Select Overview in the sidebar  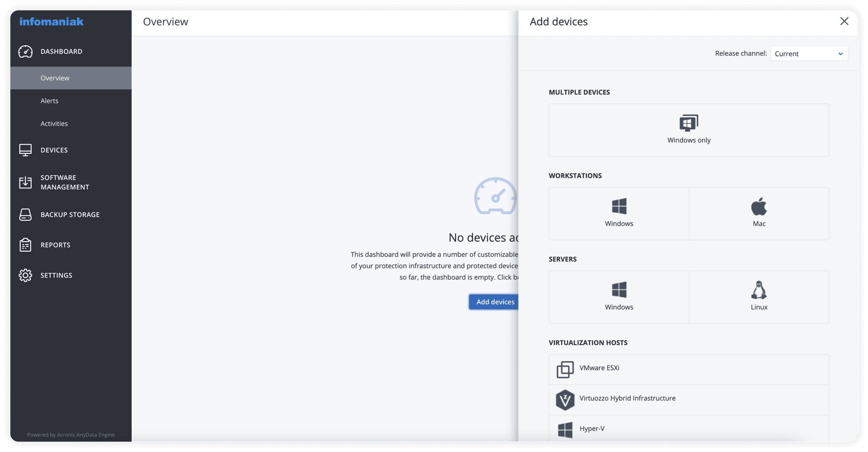click(x=71, y=78)
